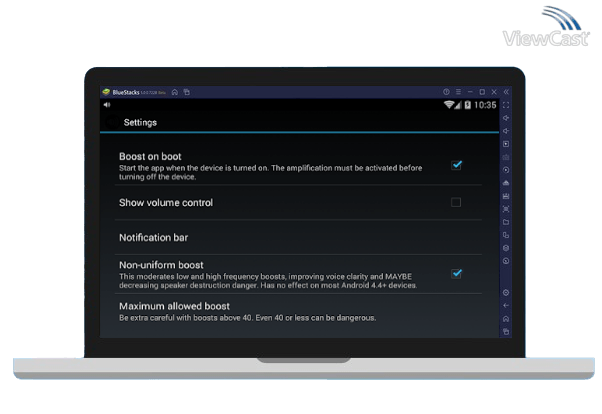Minimize the BlueStacks window
The height and width of the screenshot is (414, 602).
tap(470, 92)
